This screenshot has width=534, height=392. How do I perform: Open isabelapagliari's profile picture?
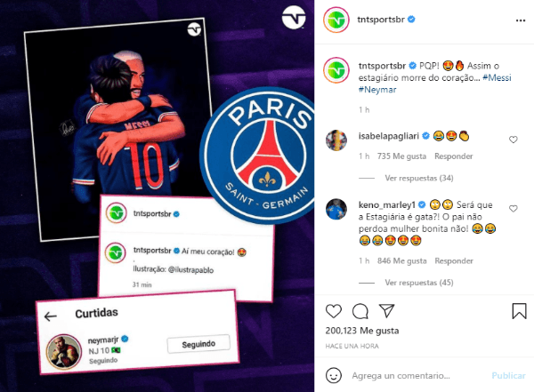click(x=336, y=140)
